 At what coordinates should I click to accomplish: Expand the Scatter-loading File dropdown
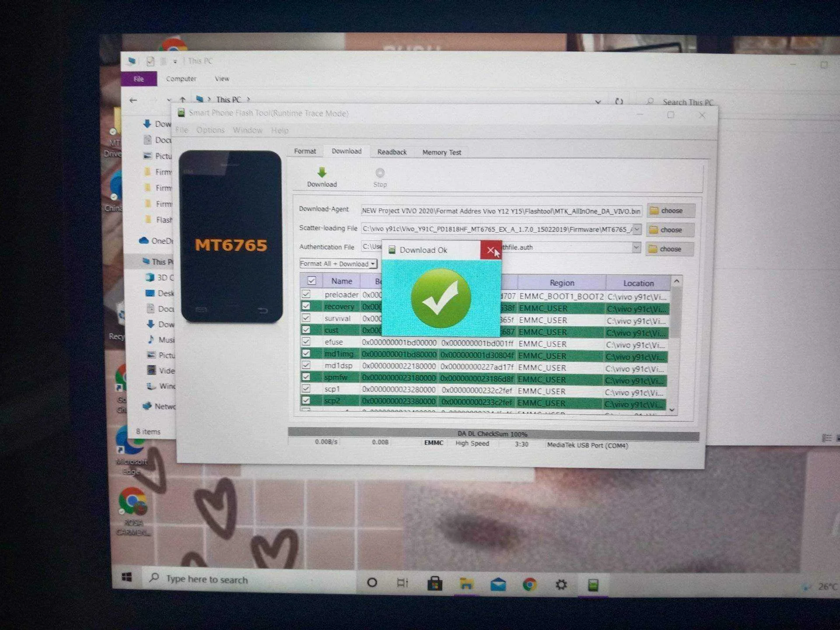[637, 229]
